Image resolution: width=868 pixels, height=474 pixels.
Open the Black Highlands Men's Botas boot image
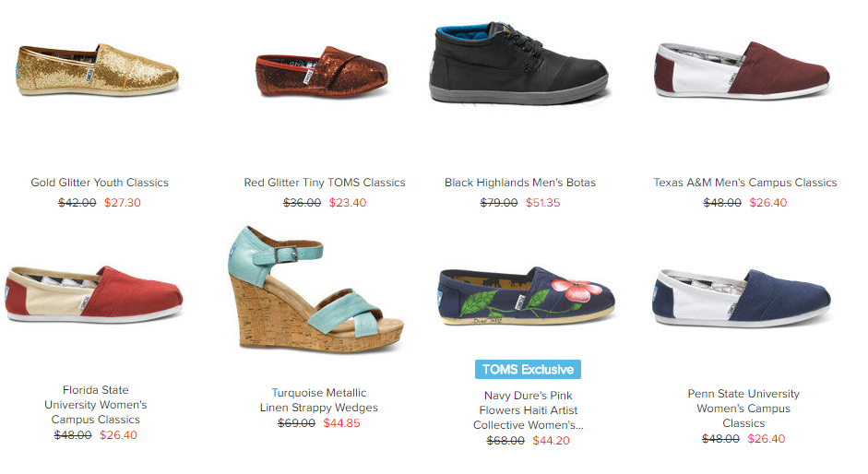pyautogui.click(x=519, y=63)
